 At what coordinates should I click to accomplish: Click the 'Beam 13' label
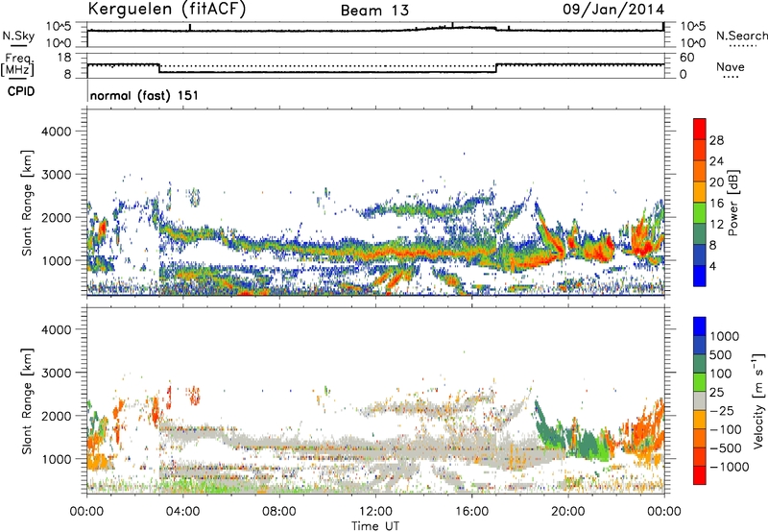pos(374,11)
